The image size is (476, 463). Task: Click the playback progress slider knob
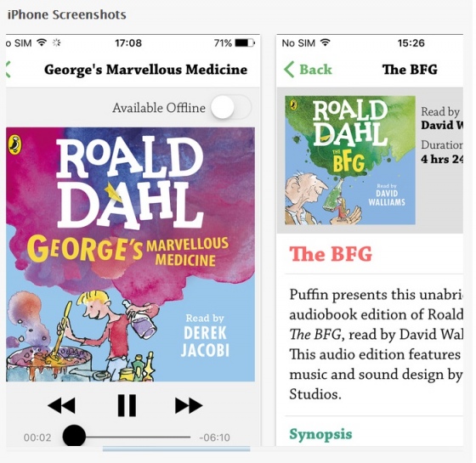pos(74,436)
